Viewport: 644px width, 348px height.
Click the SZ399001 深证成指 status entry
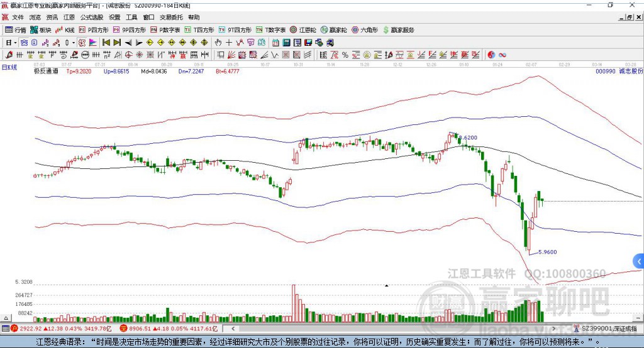pos(606,329)
